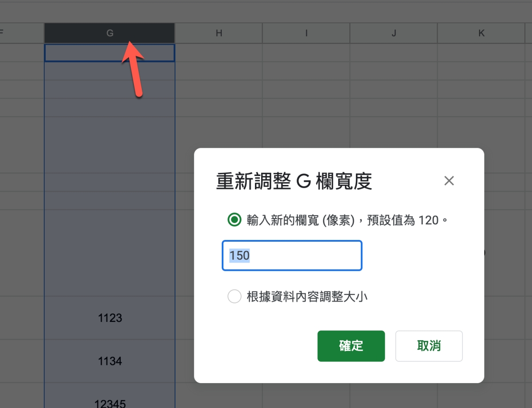Click the selected cell at top of column G
This screenshot has height=408, width=532.
[110, 52]
